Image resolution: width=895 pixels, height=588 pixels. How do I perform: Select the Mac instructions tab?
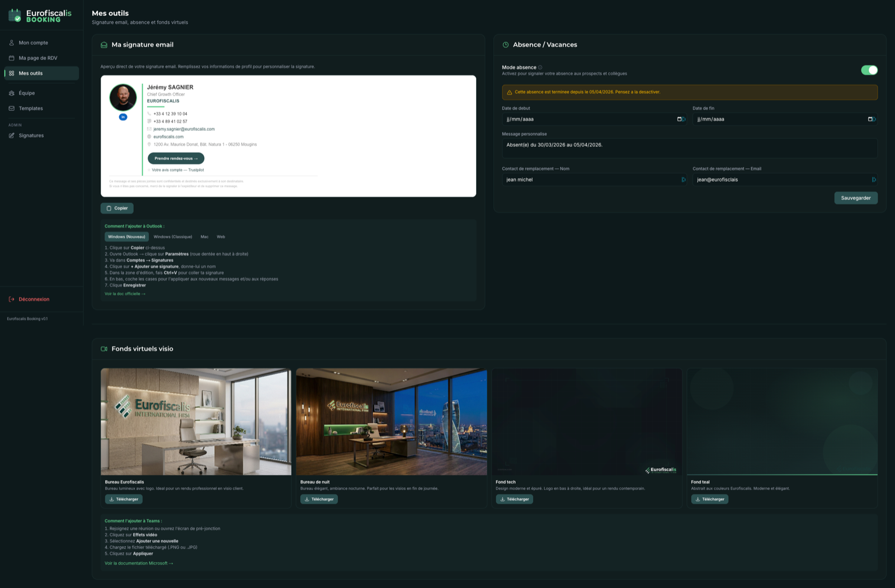coord(204,237)
